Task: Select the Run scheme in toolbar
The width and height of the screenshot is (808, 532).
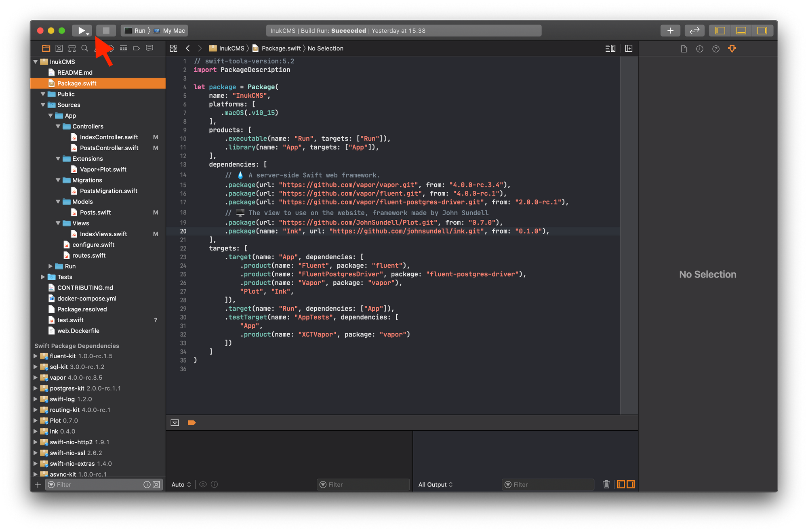Action: (x=135, y=31)
